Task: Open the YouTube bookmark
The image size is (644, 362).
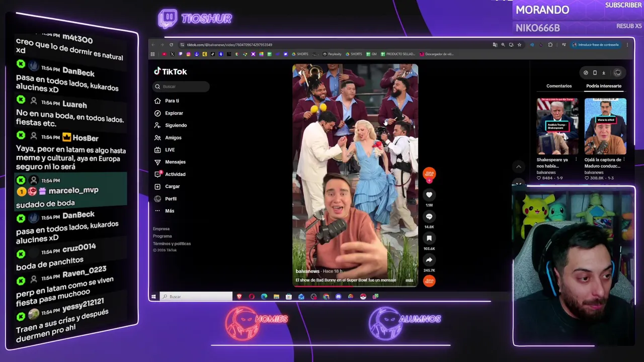Action: (164, 54)
